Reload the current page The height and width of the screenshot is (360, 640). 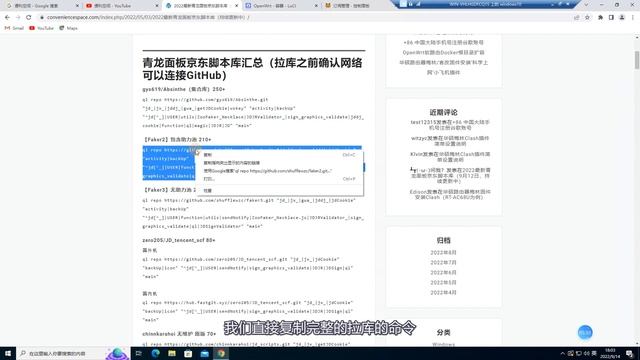(x=29, y=18)
